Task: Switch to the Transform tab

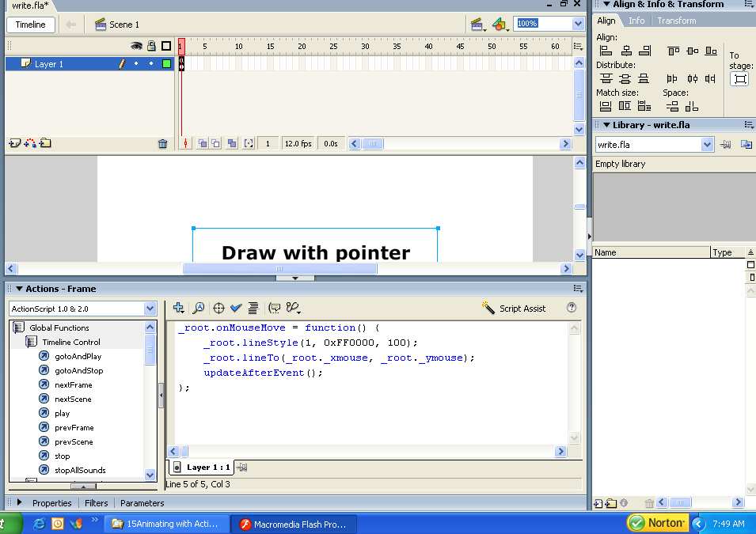Action: 676,21
